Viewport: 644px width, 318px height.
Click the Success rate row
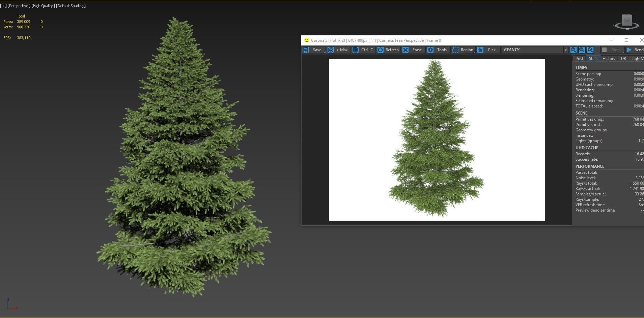click(x=610, y=159)
